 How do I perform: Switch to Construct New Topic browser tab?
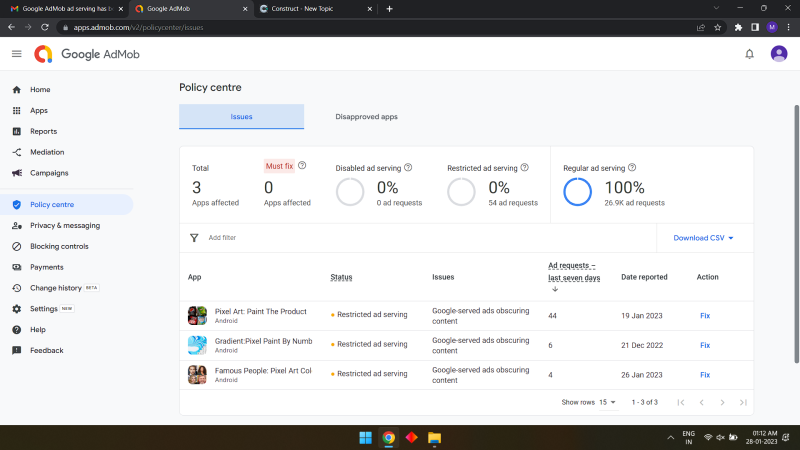[x=316, y=9]
